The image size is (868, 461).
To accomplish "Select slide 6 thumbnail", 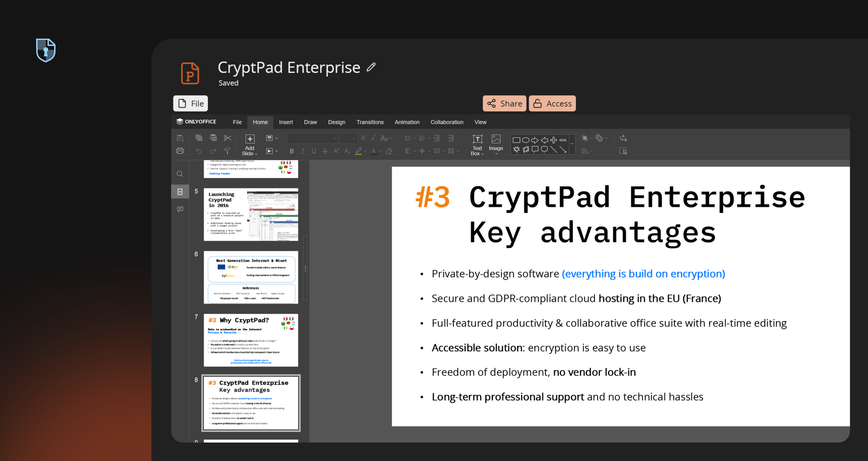I will (x=251, y=277).
